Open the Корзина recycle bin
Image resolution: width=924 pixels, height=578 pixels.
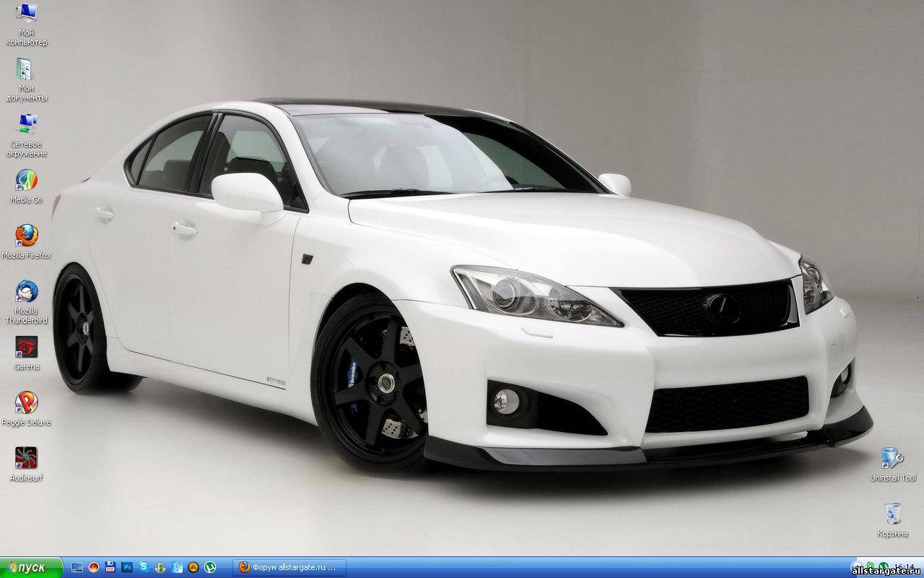[x=892, y=514]
